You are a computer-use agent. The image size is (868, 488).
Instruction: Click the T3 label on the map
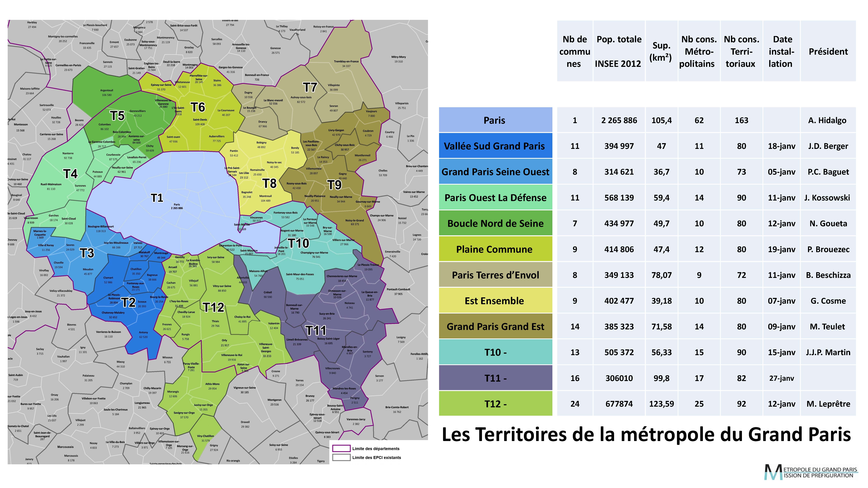(87, 253)
